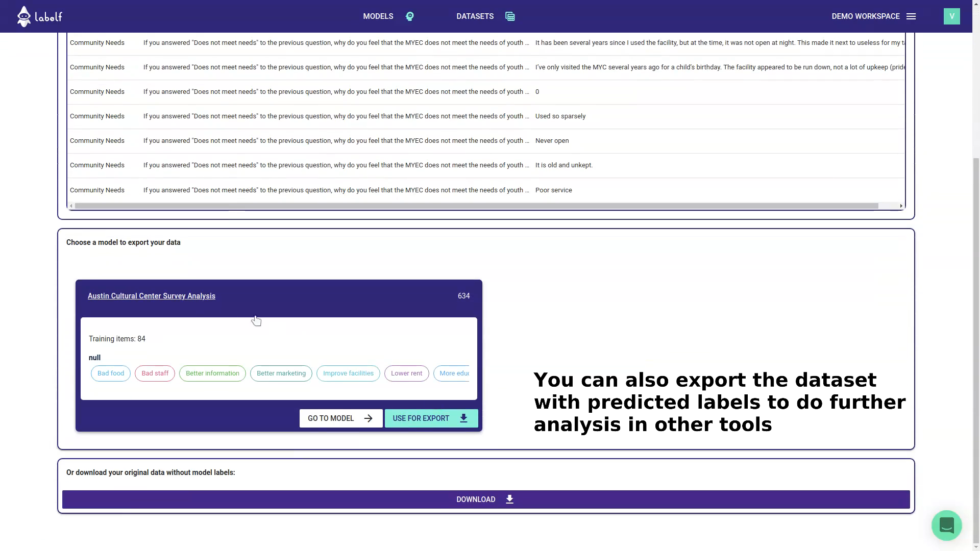Open the MODELS menu
Image resolution: width=980 pixels, height=551 pixels.
tap(378, 16)
